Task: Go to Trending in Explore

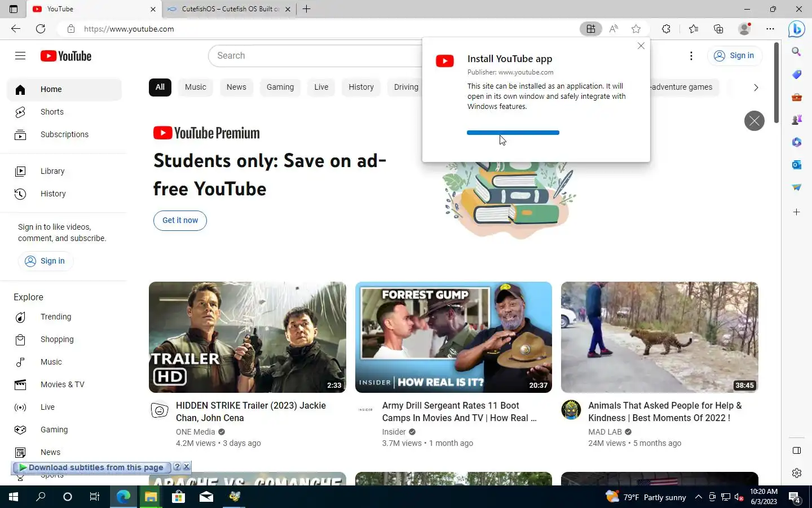Action: tap(64, 317)
